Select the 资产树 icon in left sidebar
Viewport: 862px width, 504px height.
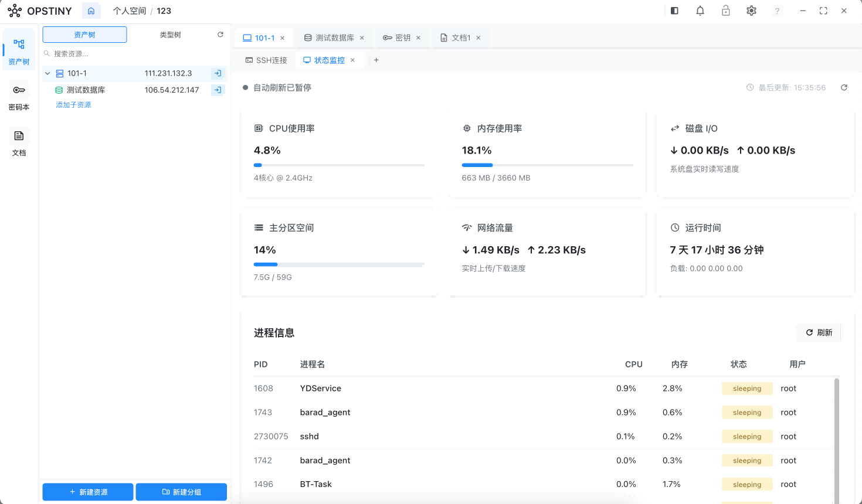point(18,50)
